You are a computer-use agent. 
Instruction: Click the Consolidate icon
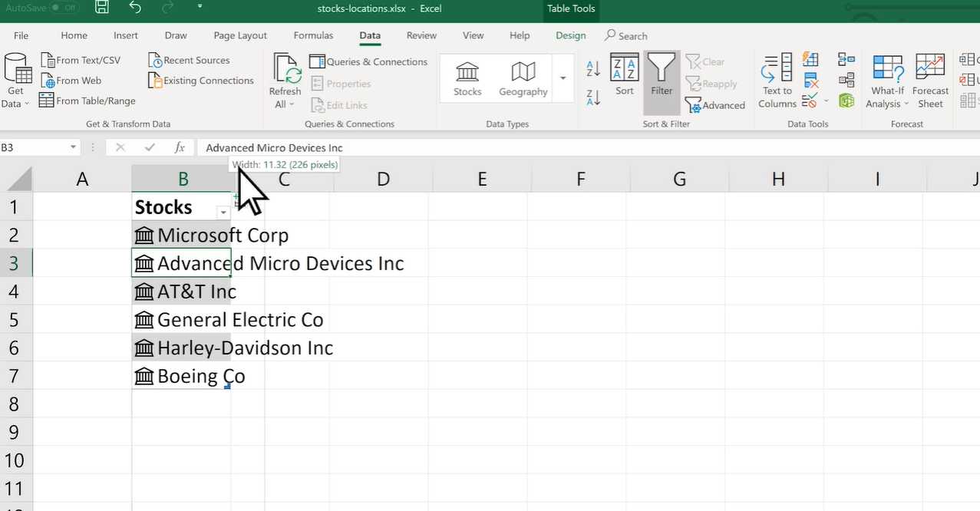pos(846,60)
